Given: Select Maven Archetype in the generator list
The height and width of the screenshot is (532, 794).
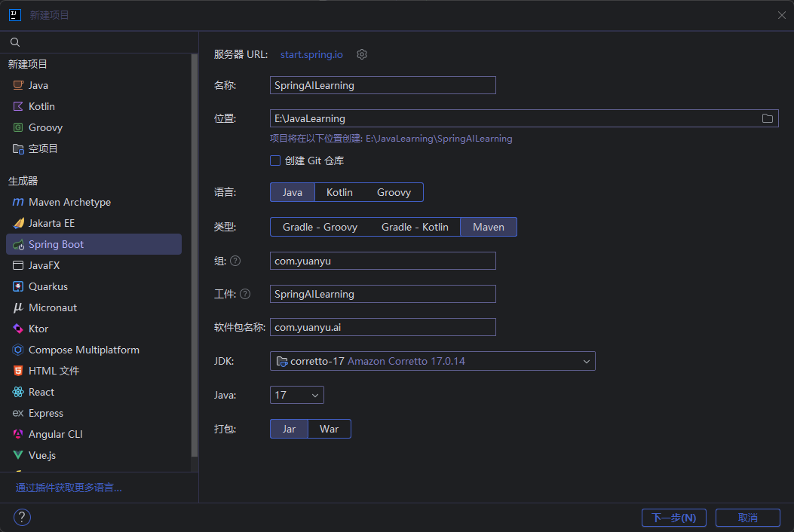Looking at the screenshot, I should (69, 202).
